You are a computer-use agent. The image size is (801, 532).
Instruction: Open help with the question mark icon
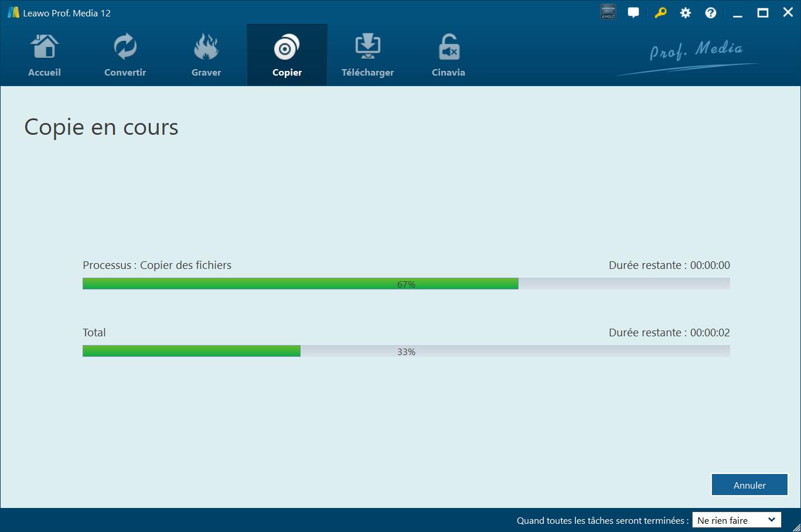point(711,13)
